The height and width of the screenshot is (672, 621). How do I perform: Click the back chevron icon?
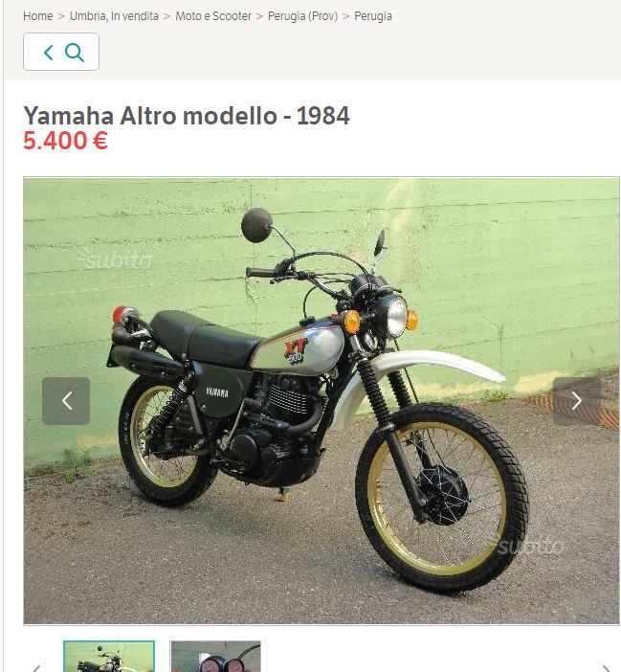point(49,53)
